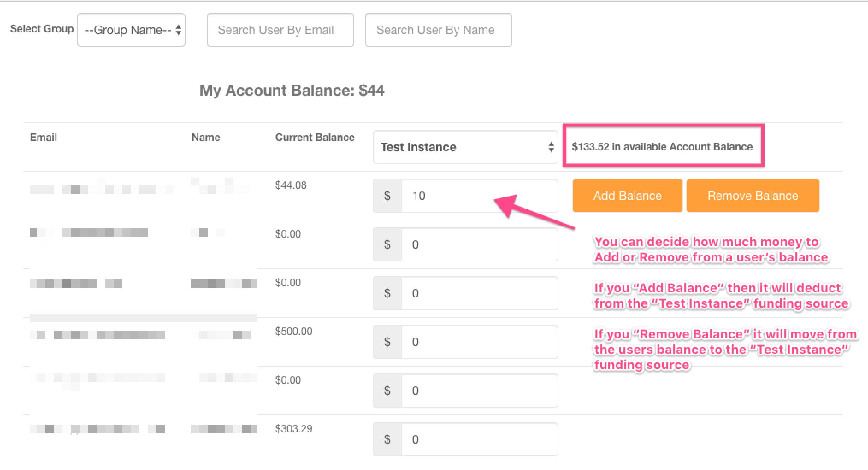The height and width of the screenshot is (470, 868).
Task: Click the Name column header
Action: click(206, 137)
